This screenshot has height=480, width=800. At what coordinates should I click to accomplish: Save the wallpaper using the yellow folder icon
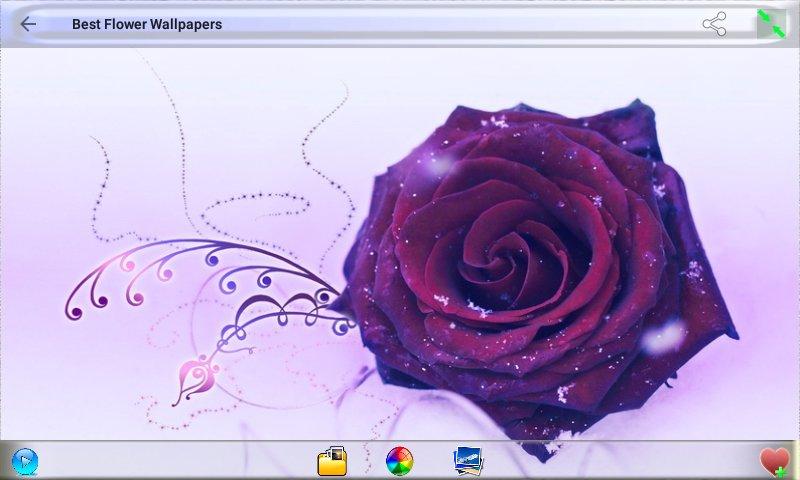tap(332, 461)
